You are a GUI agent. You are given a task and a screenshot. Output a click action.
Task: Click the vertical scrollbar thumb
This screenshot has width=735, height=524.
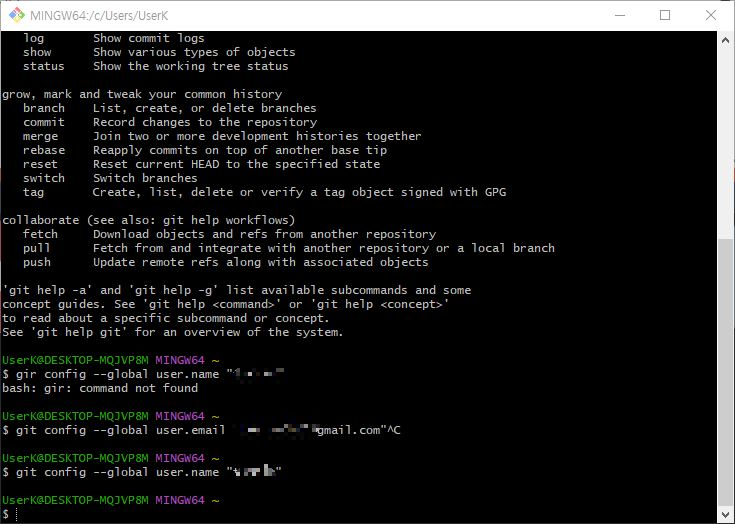click(725, 373)
